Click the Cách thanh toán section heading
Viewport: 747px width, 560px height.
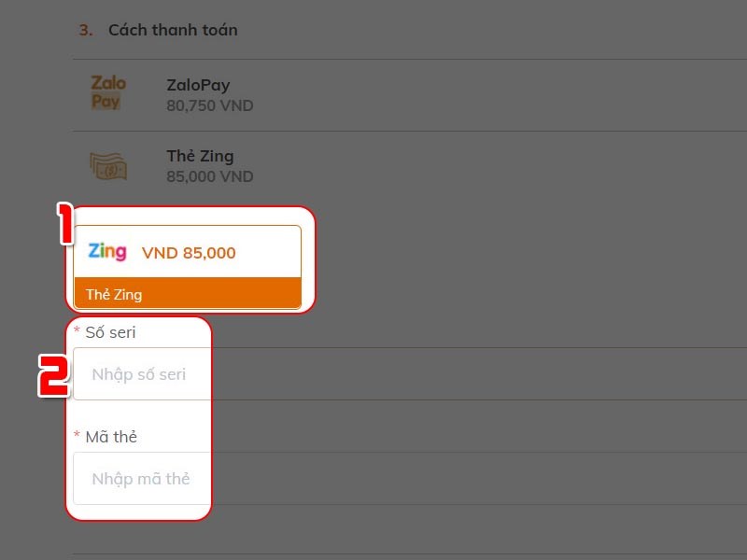click(173, 30)
